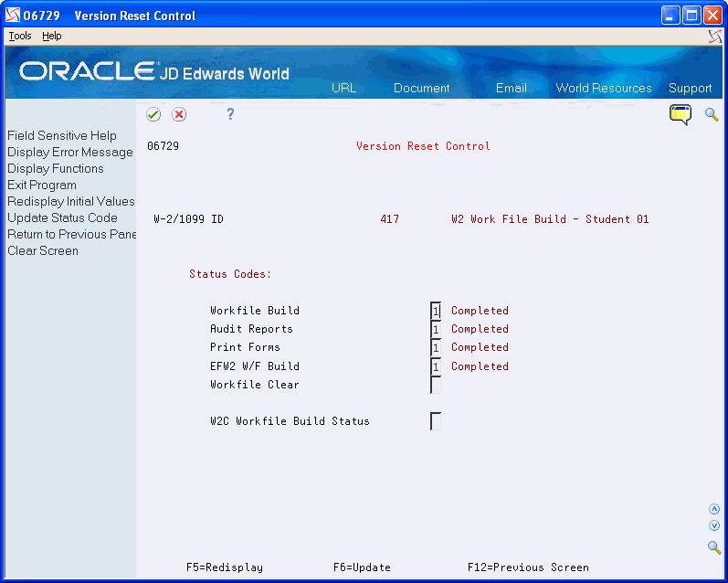Click the 'Status Codes:' heading

(230, 274)
